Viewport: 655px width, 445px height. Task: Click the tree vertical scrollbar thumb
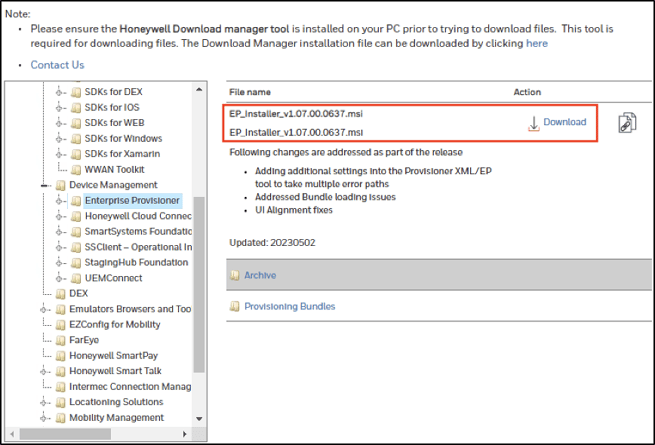[x=199, y=285]
